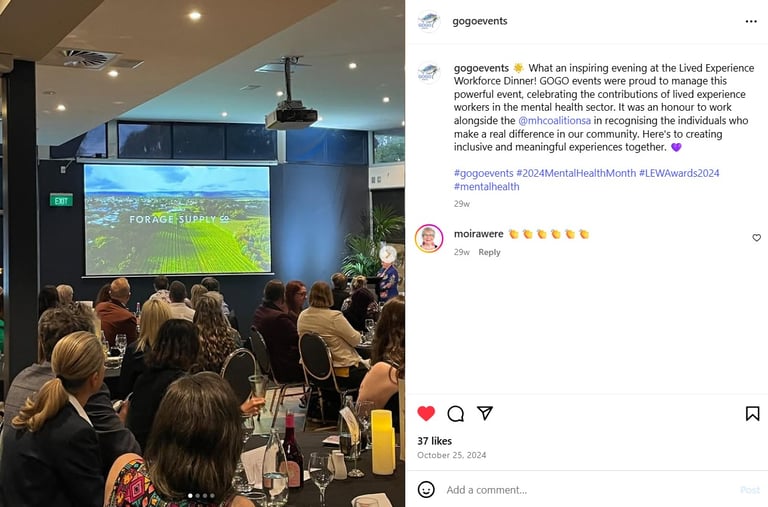The width and height of the screenshot is (768, 507).
Task: Open more options three-dot menu
Action: (751, 22)
